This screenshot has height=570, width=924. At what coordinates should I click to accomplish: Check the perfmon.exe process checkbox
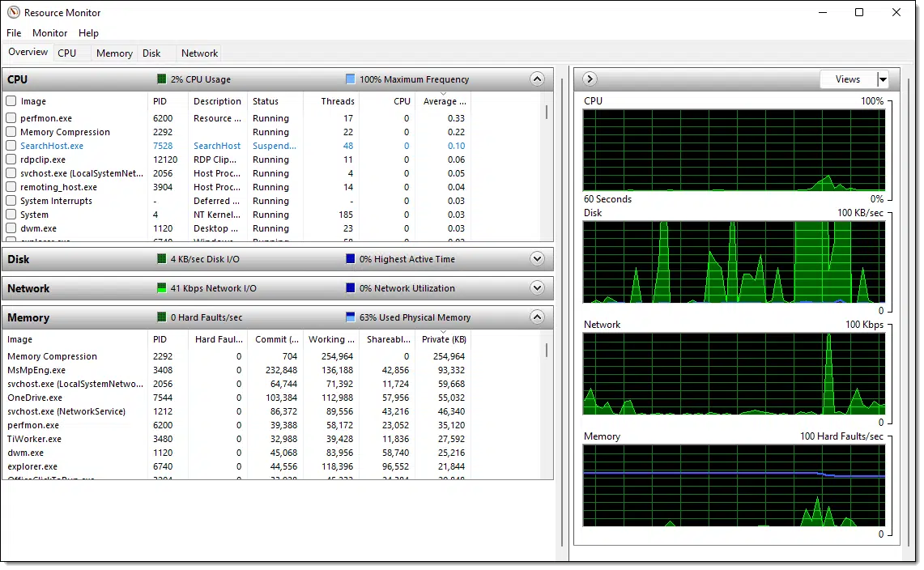click(11, 118)
